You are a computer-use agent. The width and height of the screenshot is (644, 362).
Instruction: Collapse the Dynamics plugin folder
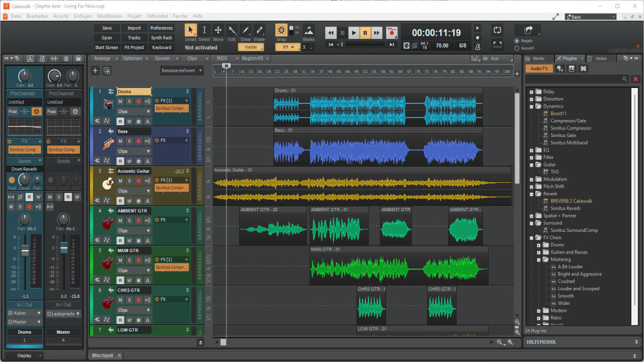[x=533, y=106]
